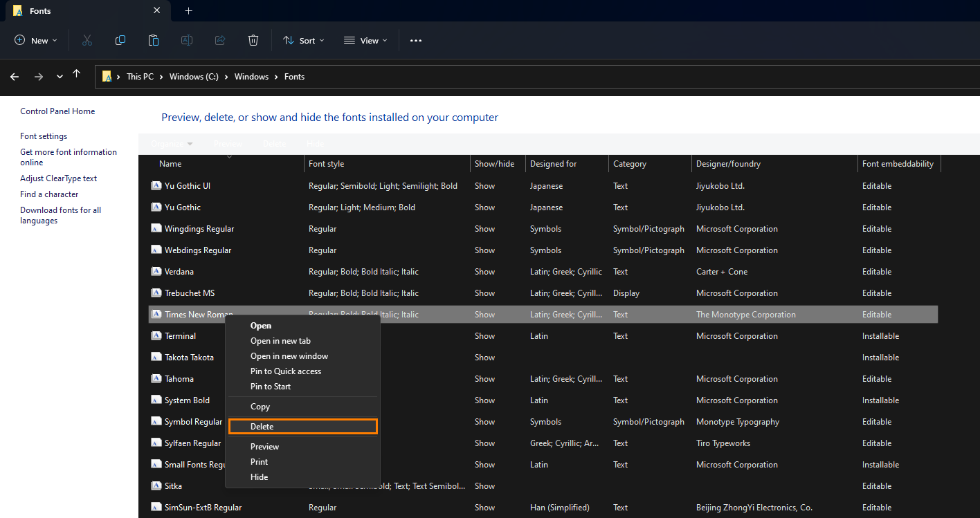Click This PC in the address bar
The width and height of the screenshot is (980, 518).
[x=140, y=77]
